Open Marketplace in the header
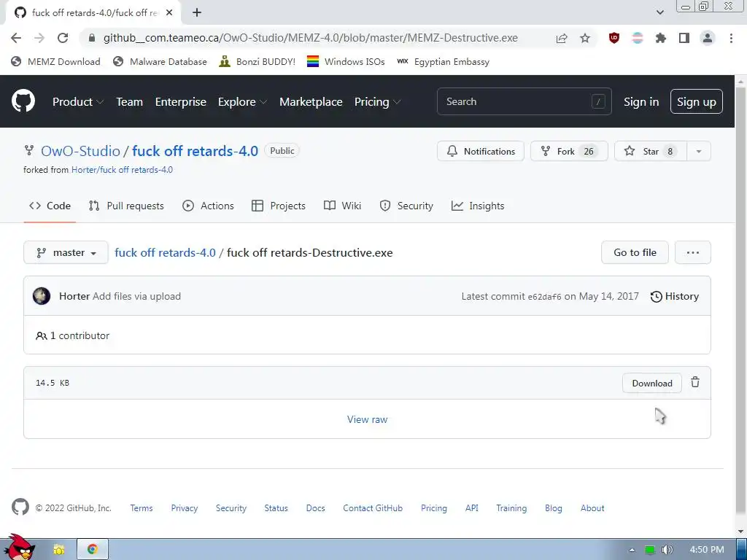This screenshot has height=560, width=747. coord(311,102)
